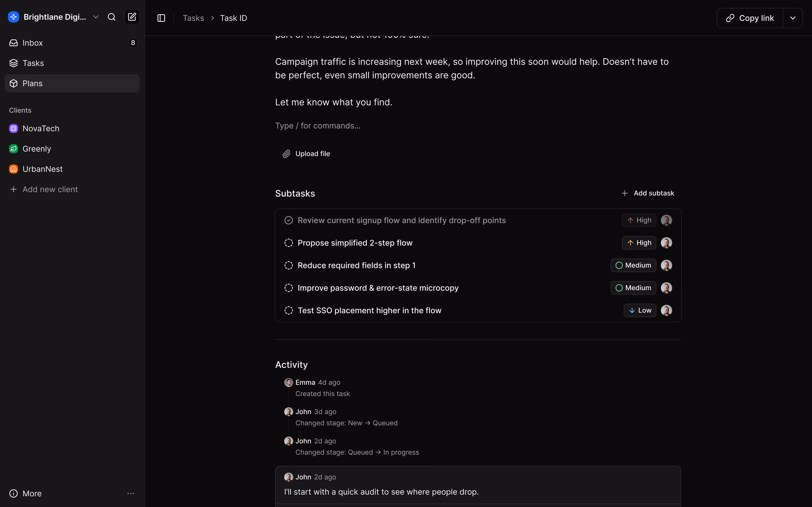Image resolution: width=812 pixels, height=507 pixels.
Task: Toggle completion of 'Test SSO placement' subtask
Action: [288, 310]
